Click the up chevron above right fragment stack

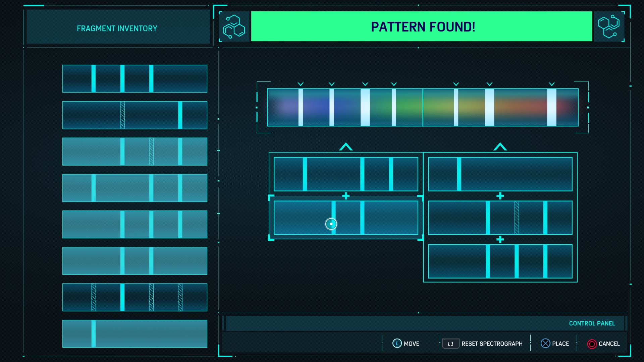coord(500,147)
